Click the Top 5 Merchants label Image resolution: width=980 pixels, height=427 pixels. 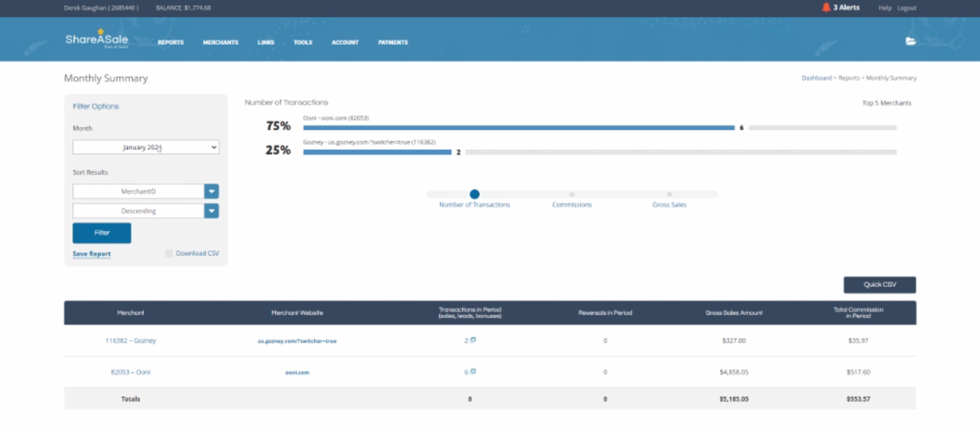(x=887, y=103)
